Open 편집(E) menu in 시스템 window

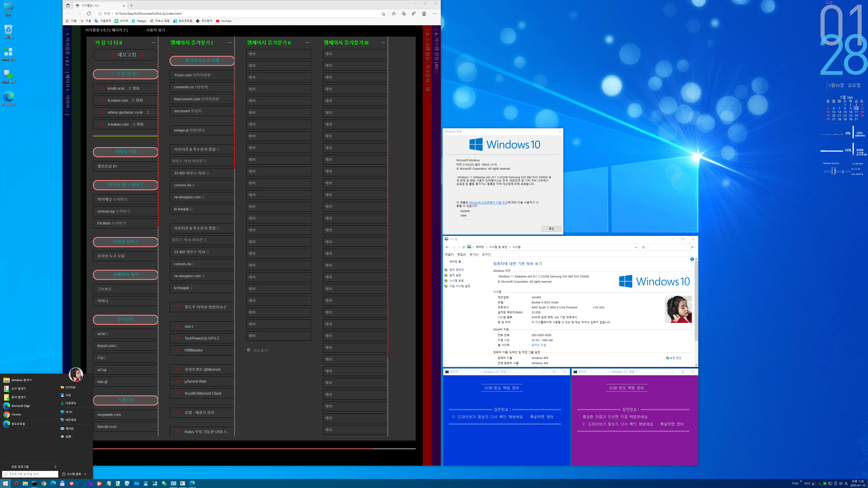coord(461,254)
